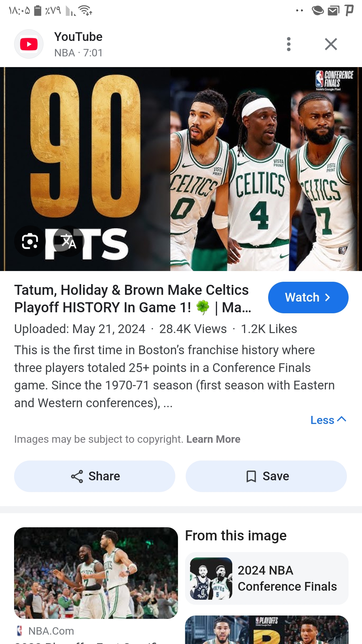Tap the YouTube source name header
Screen dimensions: 362x644
(78, 37)
